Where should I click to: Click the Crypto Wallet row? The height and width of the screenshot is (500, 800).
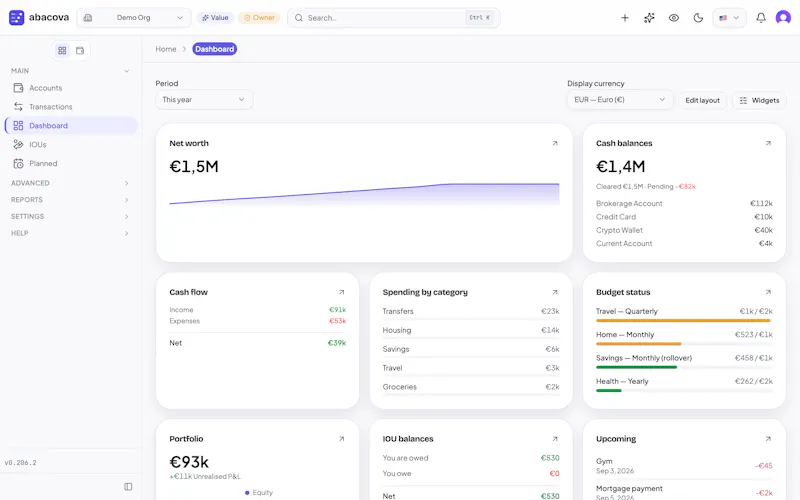pos(684,230)
